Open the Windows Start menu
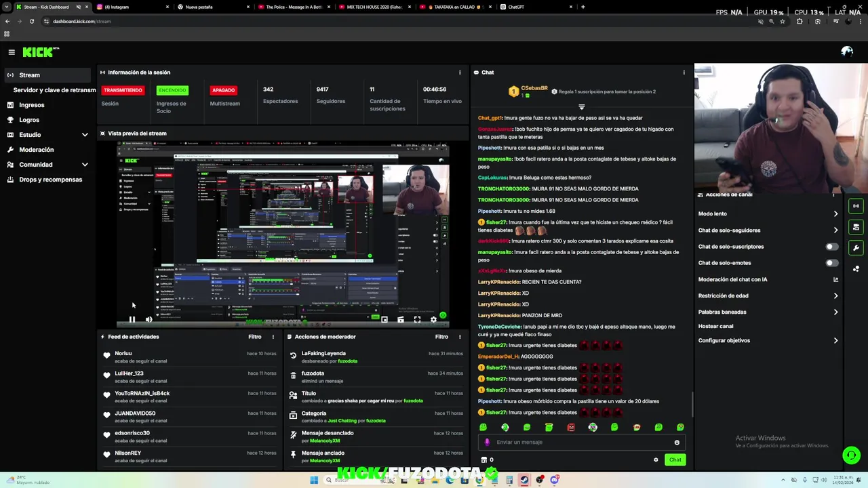 click(x=314, y=481)
